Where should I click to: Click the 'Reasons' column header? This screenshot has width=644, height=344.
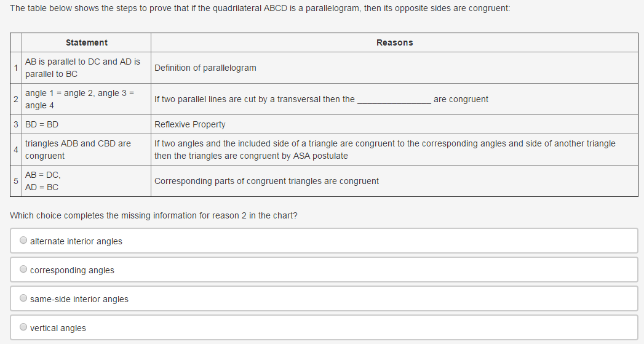click(x=394, y=42)
